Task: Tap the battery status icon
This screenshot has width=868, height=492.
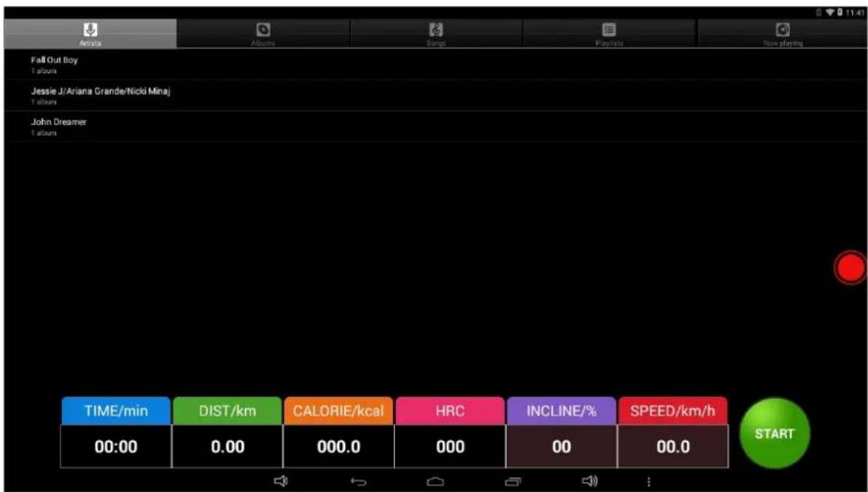Action: [840, 12]
